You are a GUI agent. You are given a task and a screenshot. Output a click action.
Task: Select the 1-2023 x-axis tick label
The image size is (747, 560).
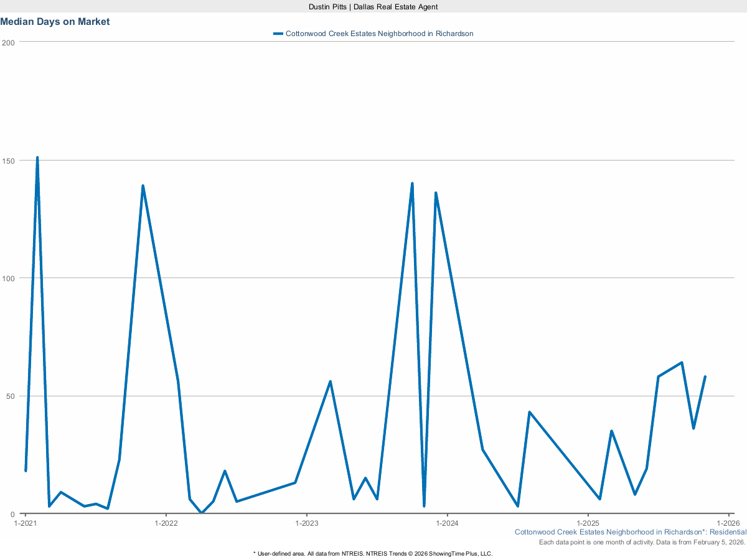[x=306, y=523]
